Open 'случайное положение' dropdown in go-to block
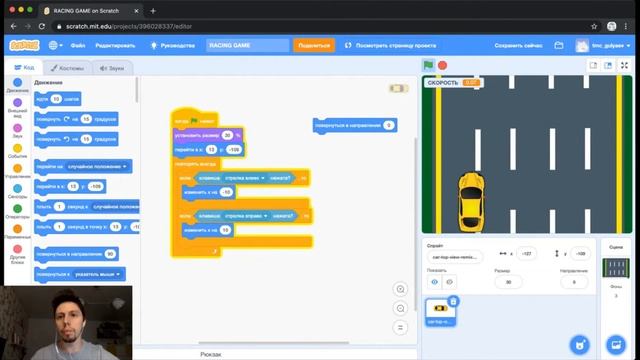The height and width of the screenshot is (360, 640). pos(98,167)
